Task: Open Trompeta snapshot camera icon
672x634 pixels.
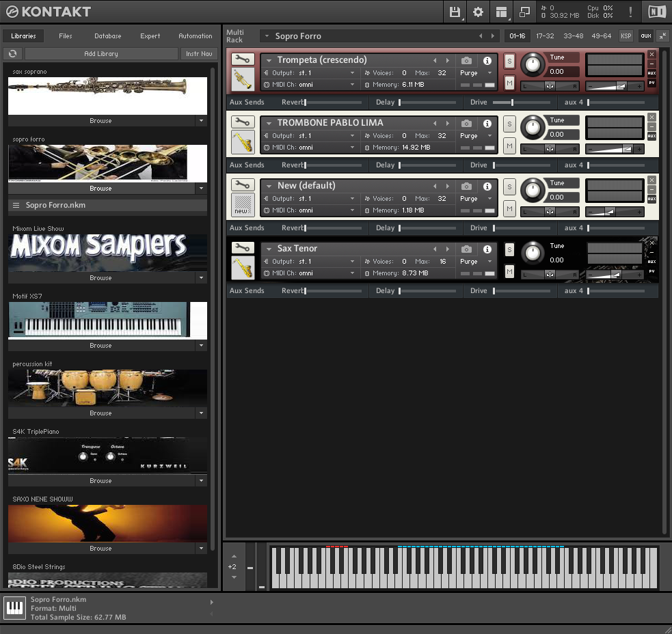Action: coord(466,61)
